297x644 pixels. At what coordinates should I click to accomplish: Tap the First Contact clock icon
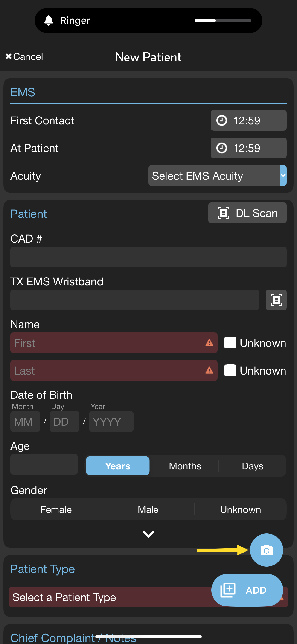(x=221, y=120)
